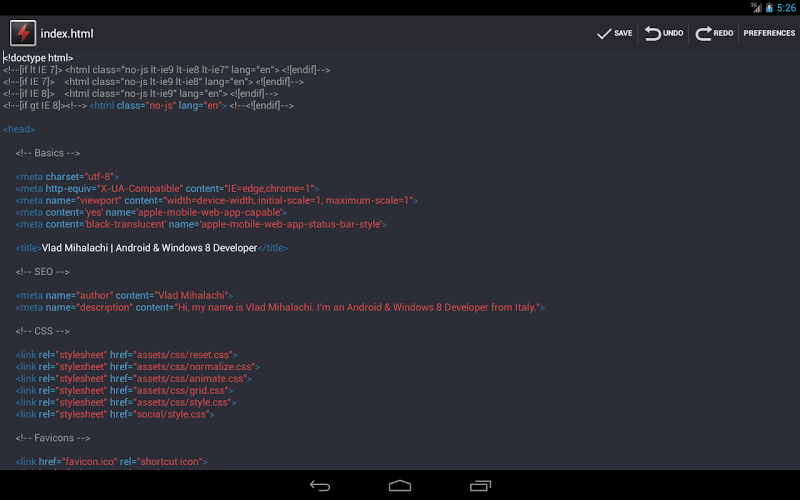Tap the favicon.ico shortcut icon line

(x=111, y=462)
